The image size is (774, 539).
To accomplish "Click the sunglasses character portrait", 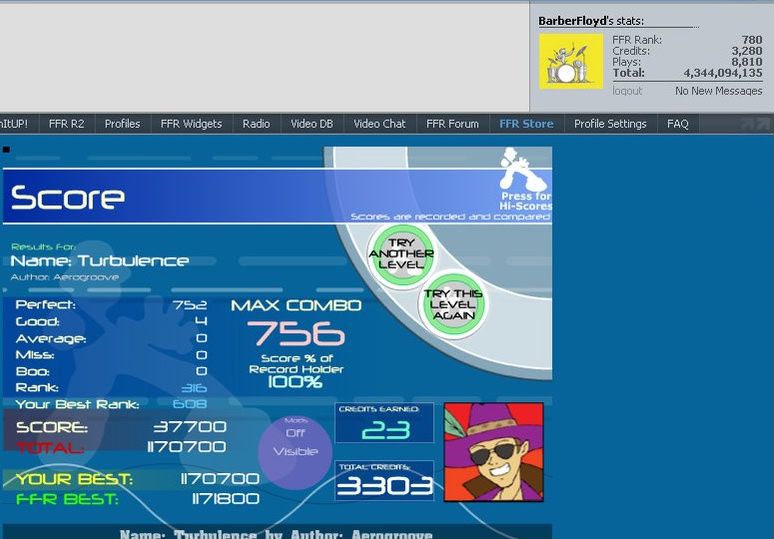I will pyautogui.click(x=493, y=452).
